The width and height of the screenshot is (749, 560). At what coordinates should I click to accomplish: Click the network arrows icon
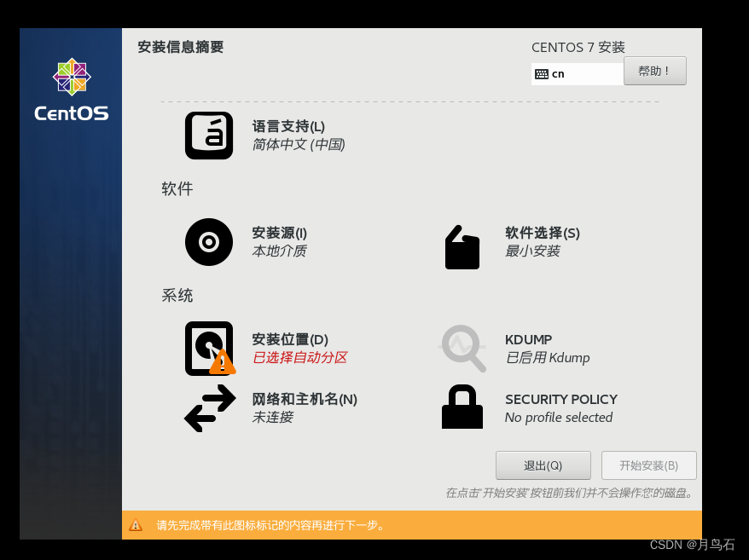210,408
